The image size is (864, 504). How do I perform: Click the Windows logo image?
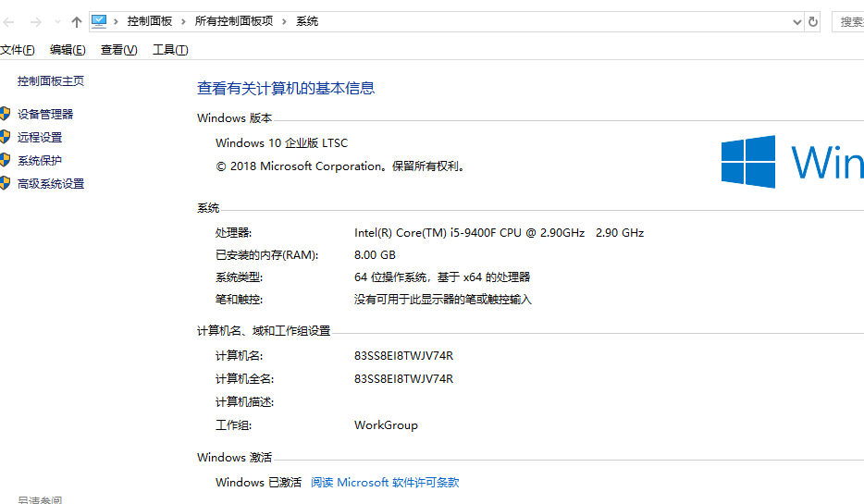tap(748, 162)
